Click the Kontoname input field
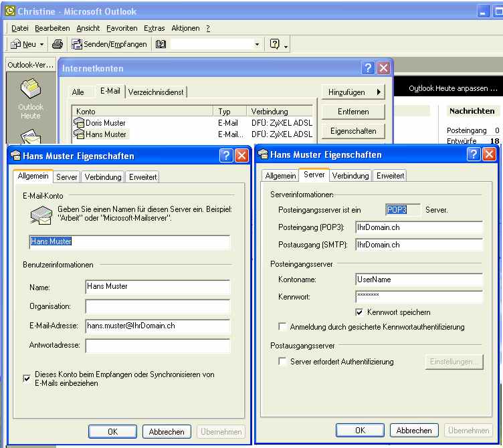This screenshot has height=448, width=503. (419, 279)
